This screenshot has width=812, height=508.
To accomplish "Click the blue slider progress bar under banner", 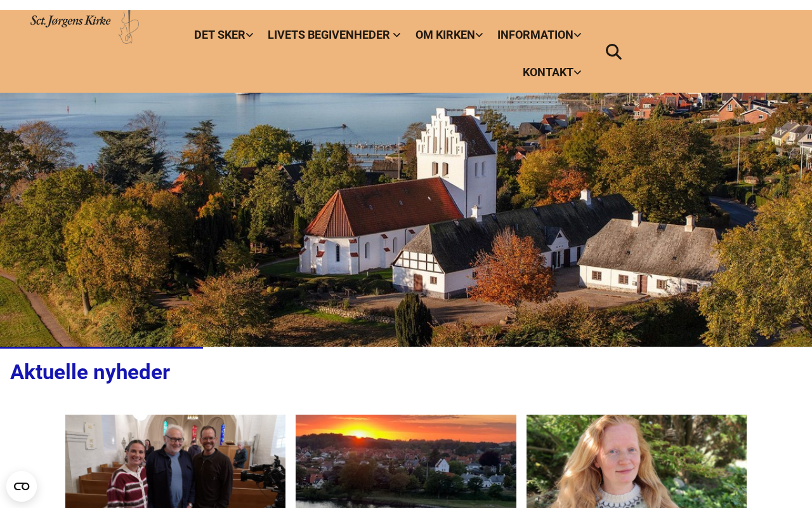I will (101, 347).
